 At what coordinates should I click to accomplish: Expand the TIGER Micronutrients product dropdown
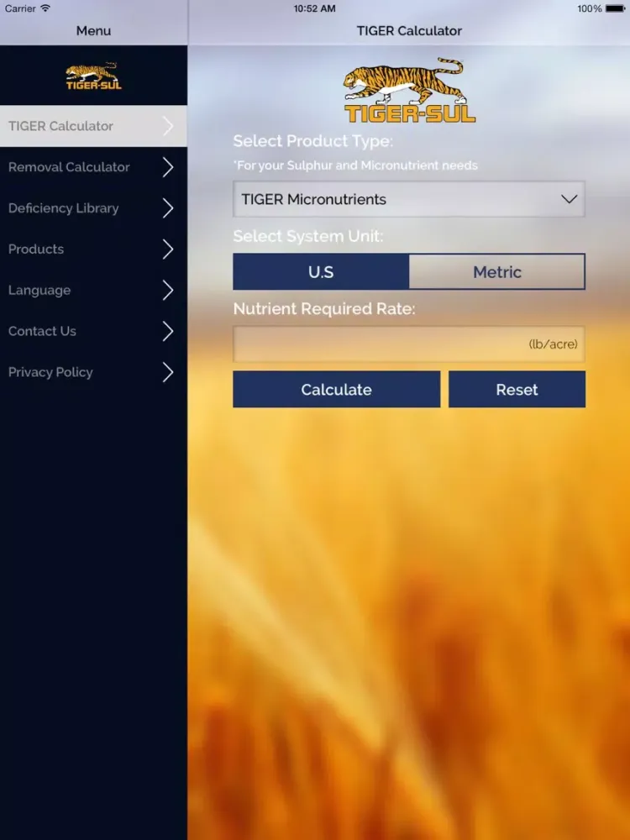pos(409,199)
